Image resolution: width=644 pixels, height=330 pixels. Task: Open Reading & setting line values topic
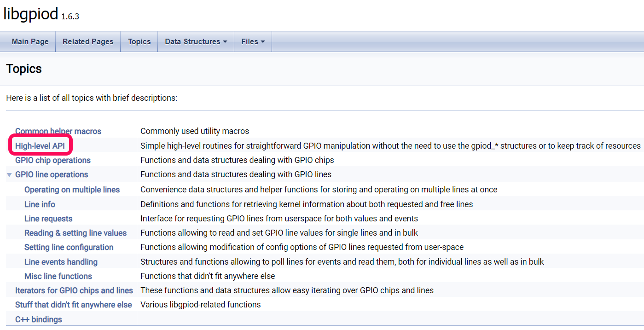75,233
